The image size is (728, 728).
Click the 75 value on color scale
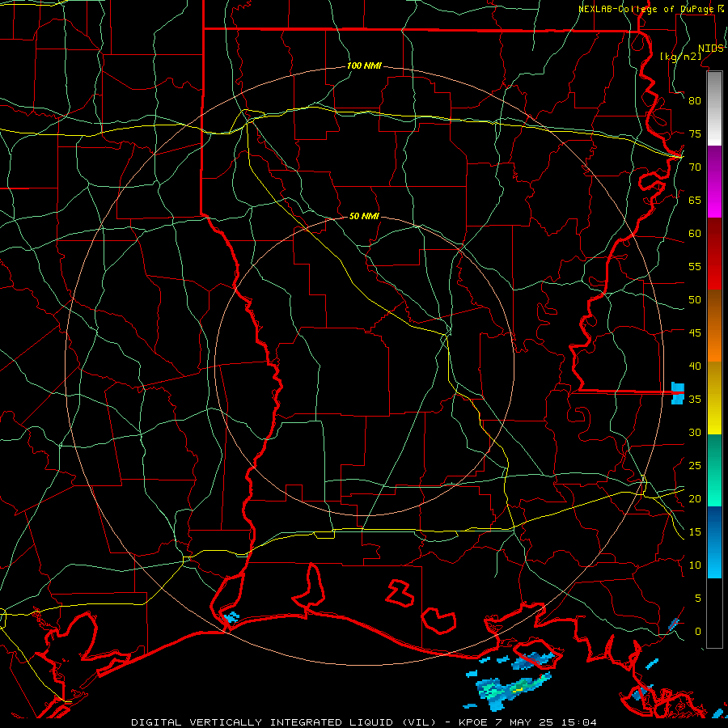[x=695, y=133]
